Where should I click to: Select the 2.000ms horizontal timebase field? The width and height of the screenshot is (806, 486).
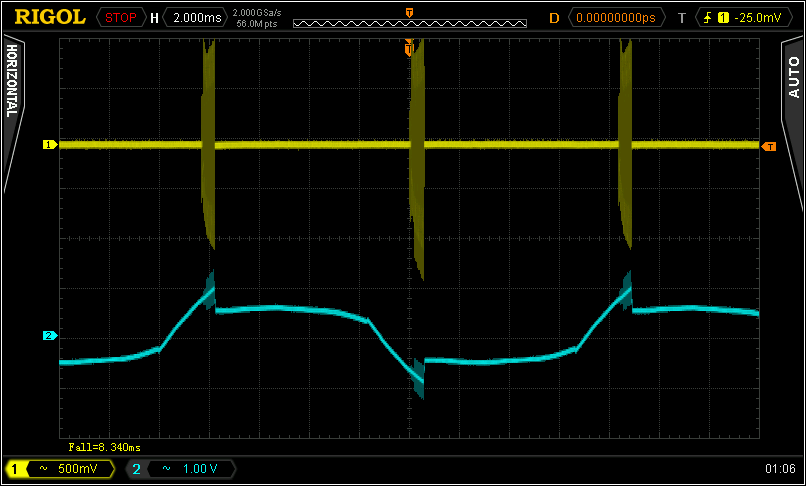pyautogui.click(x=193, y=17)
